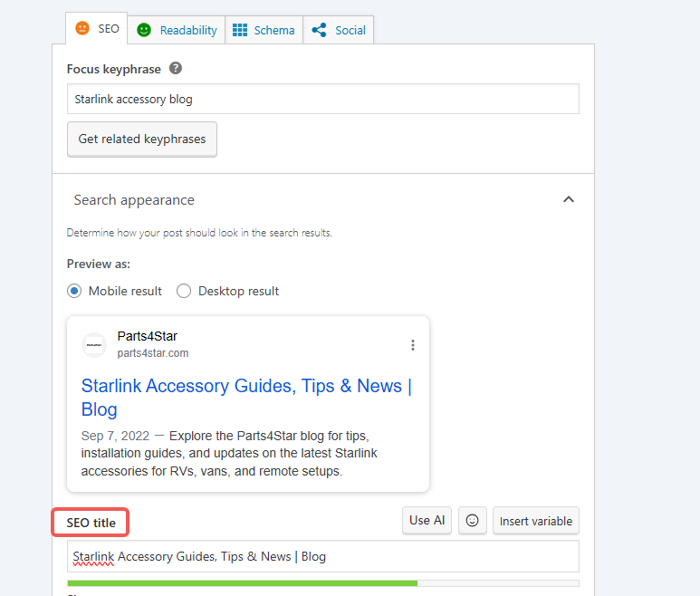Open the SEO tab

point(96,29)
